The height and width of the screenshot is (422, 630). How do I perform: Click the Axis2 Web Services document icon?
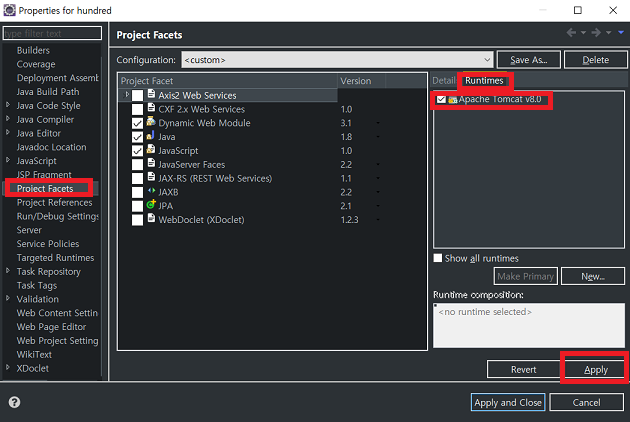click(x=151, y=94)
